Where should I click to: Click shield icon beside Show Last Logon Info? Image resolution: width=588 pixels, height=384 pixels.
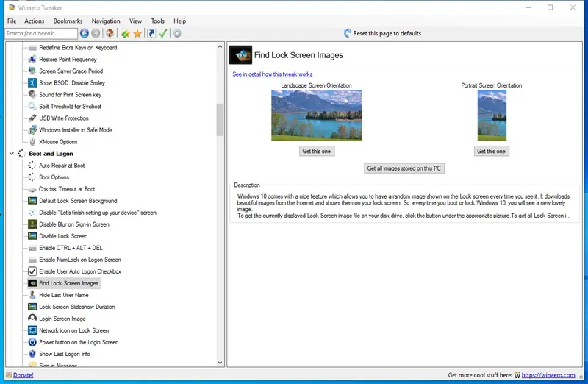32,354
